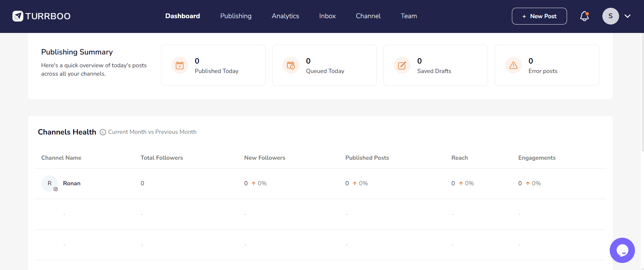
Task: Click the Turrboo paper-plane logo icon
Action: tap(18, 16)
